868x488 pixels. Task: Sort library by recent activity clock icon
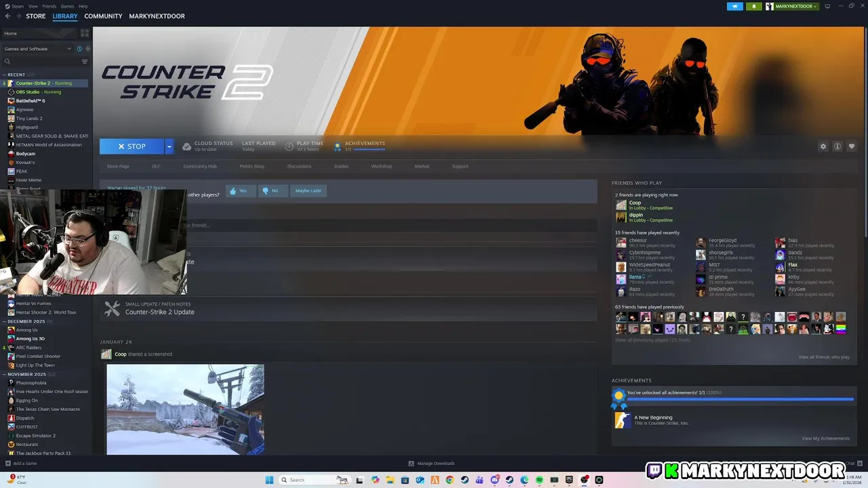[x=79, y=49]
